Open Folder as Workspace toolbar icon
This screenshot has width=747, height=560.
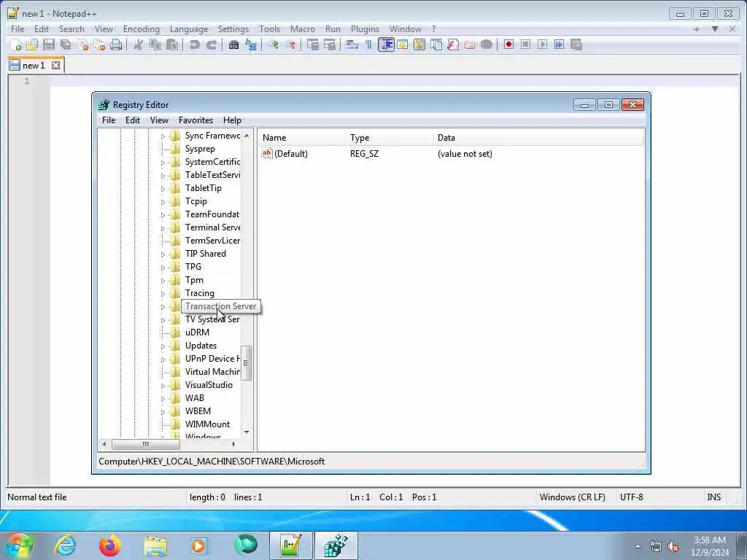pos(470,44)
